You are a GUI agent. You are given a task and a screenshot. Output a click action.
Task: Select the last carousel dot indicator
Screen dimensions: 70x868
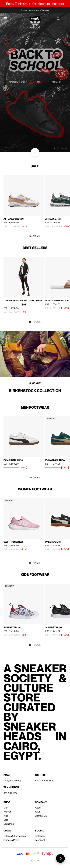pos(66,148)
